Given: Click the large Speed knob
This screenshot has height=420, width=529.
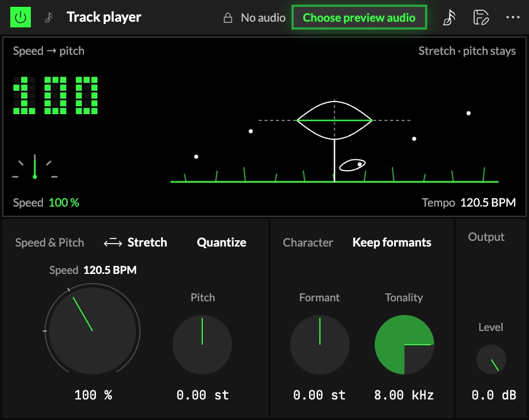Looking at the screenshot, I should (x=93, y=330).
